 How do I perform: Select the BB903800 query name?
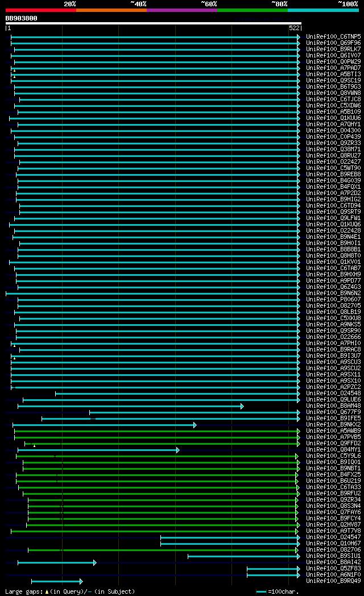(21, 18)
